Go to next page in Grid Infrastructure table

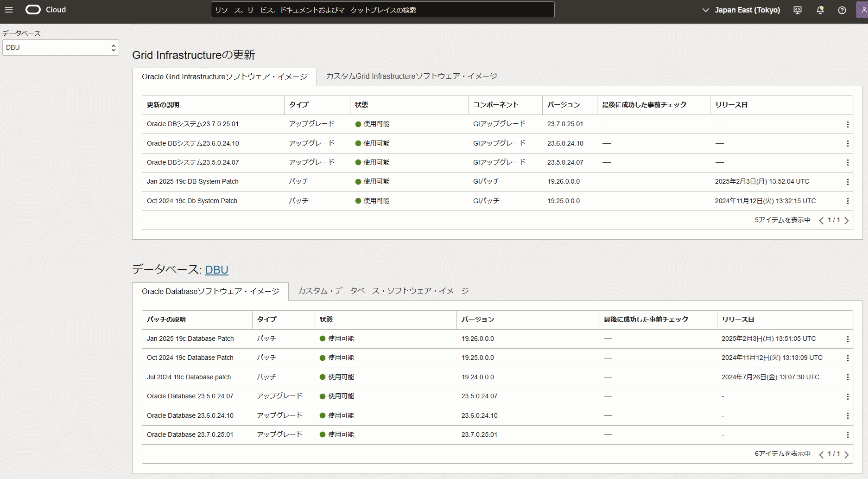(x=847, y=221)
